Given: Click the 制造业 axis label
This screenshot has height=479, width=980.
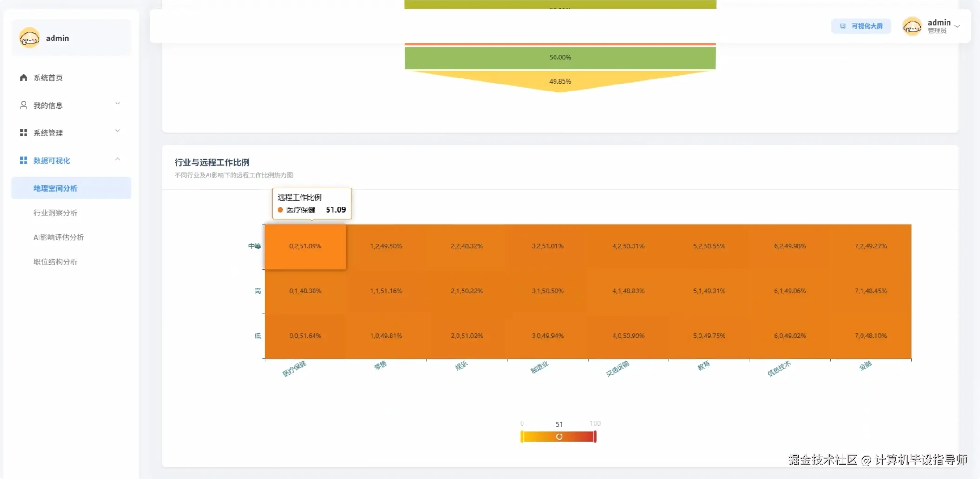Looking at the screenshot, I should (x=539, y=368).
